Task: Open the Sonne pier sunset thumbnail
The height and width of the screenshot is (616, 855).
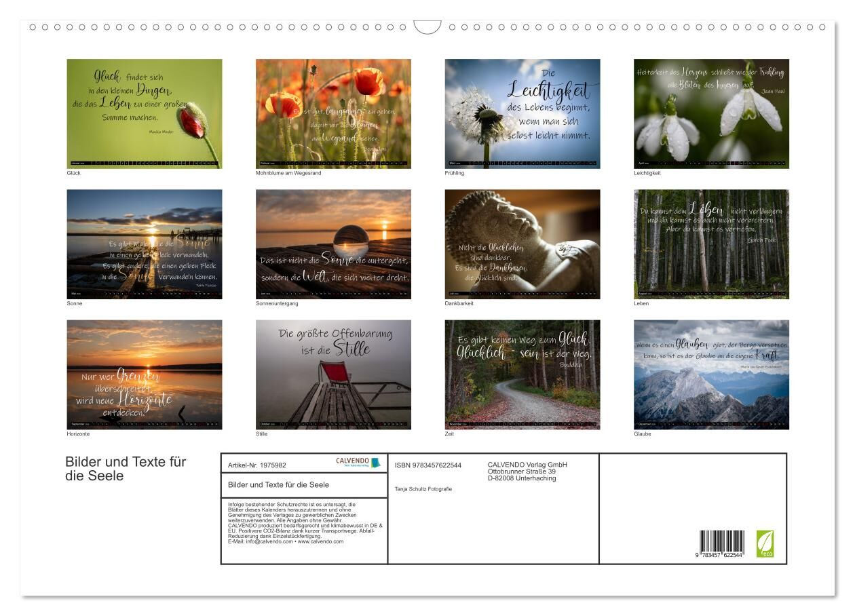Action: (145, 244)
